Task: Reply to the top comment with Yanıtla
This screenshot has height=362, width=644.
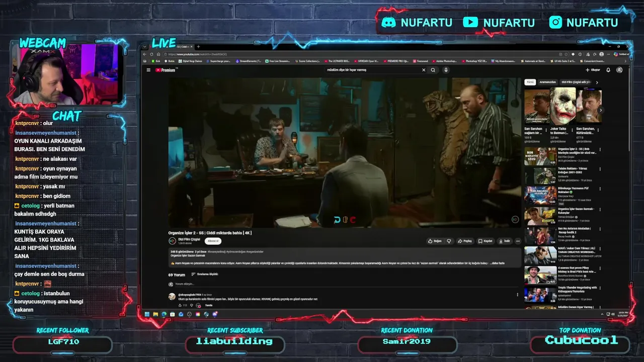Action: pyautogui.click(x=208, y=305)
